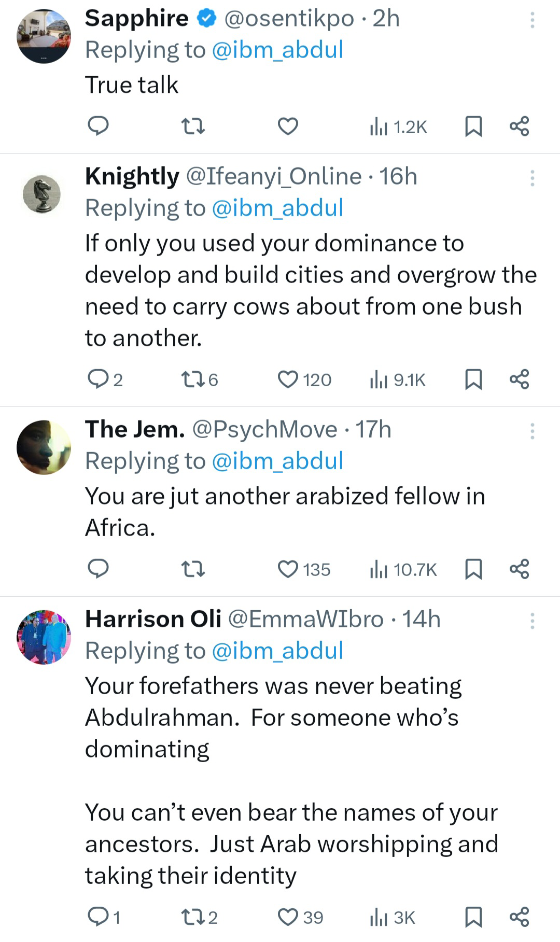
Task: Retweet Sapphire's "True talk" reply
Action: pos(194,126)
